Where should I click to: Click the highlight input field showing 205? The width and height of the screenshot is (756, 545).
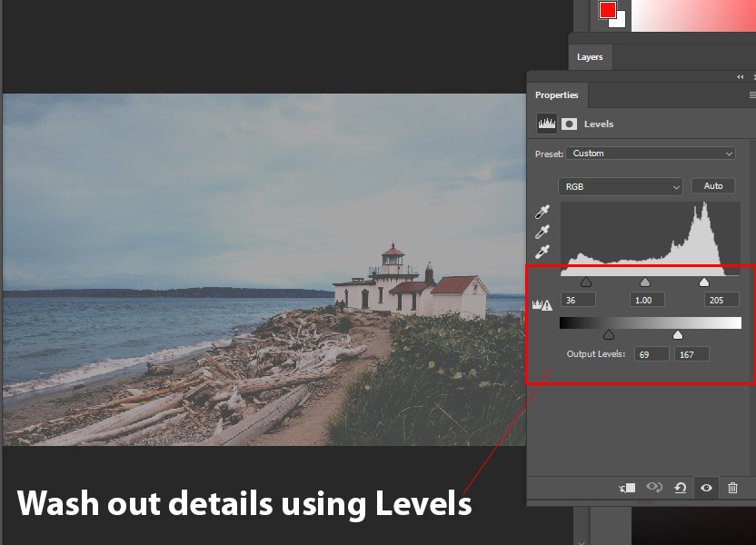(721, 300)
